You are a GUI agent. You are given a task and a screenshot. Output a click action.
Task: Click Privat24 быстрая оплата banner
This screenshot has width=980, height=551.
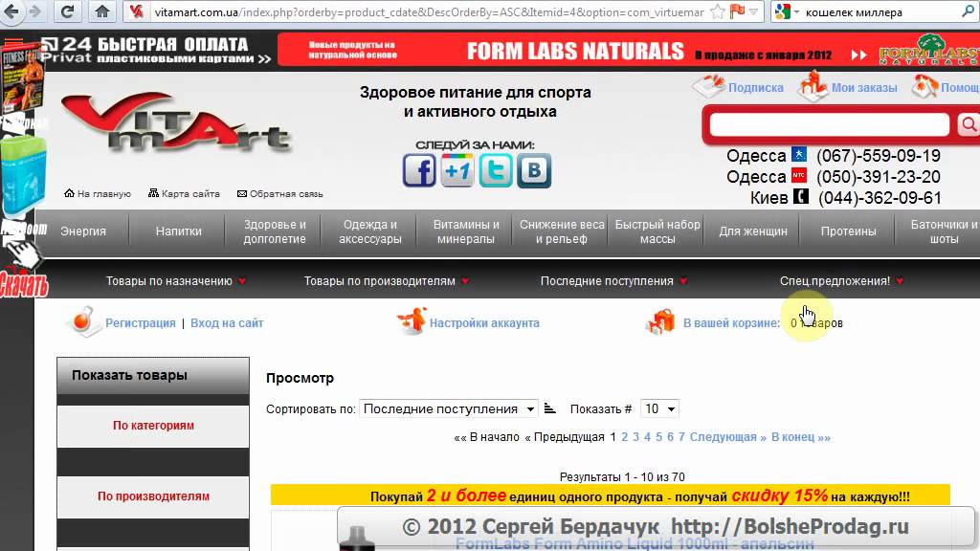tap(156, 50)
